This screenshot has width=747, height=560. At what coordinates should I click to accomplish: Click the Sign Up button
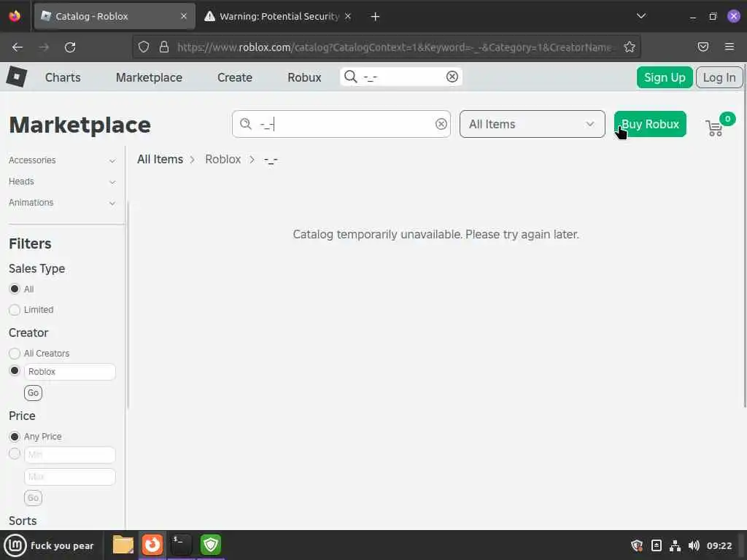pos(665,77)
